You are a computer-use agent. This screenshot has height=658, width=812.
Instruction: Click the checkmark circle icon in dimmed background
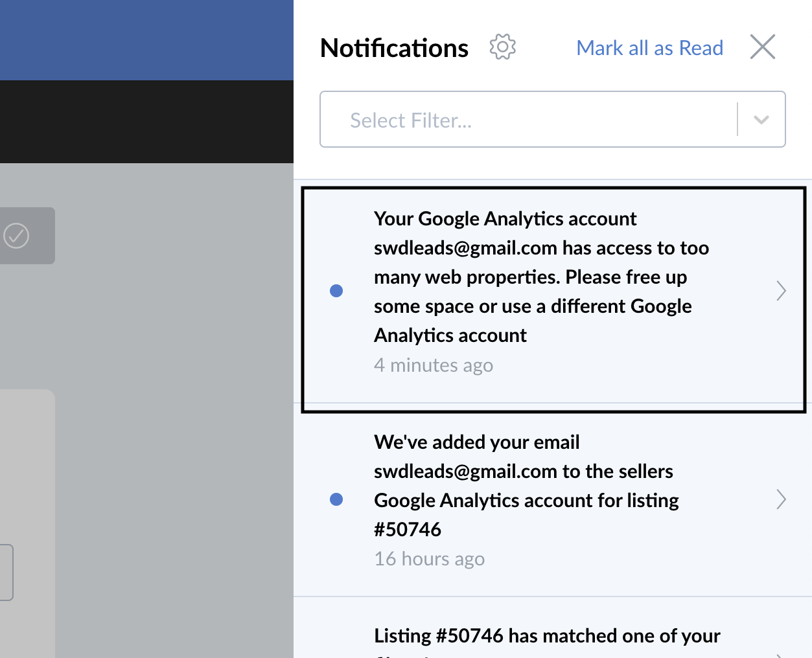(x=16, y=235)
